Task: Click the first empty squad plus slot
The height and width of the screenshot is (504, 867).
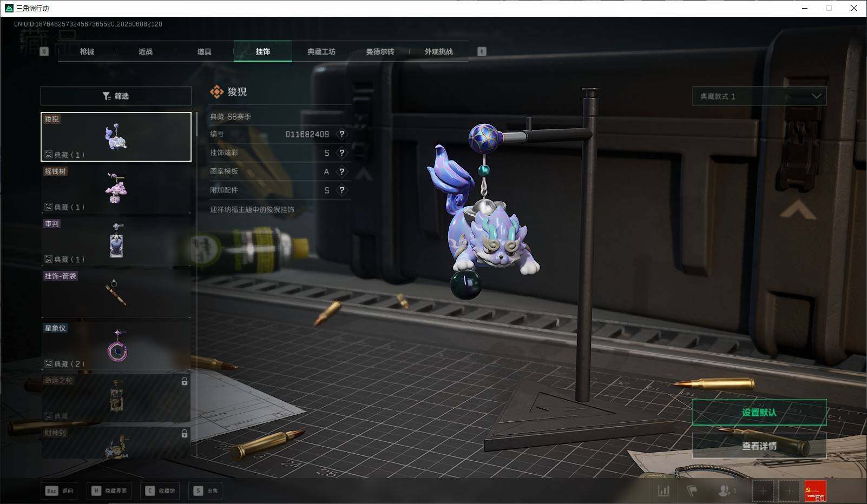Action: point(763,491)
